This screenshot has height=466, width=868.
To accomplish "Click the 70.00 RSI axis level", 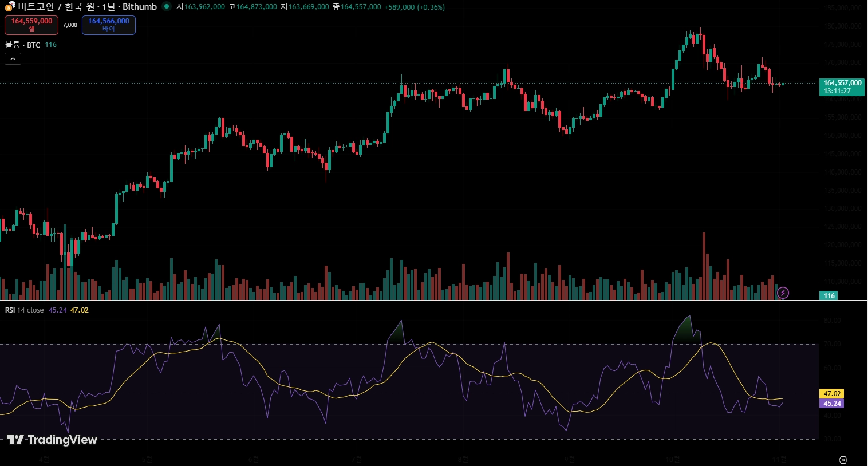I will [833, 344].
